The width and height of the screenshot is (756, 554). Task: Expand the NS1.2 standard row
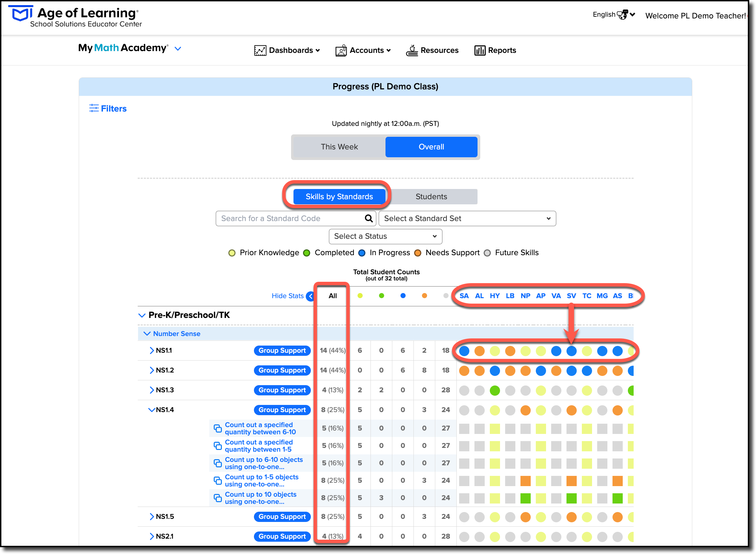coord(152,370)
